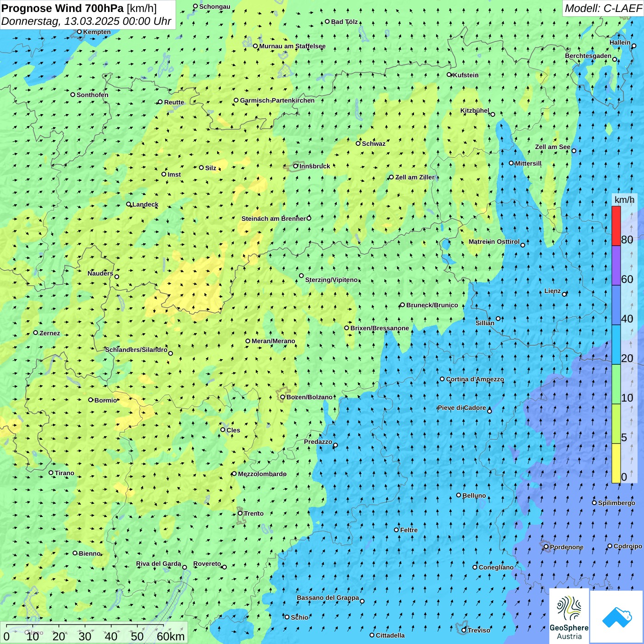This screenshot has width=644, height=644.
Task: Click the 'Prognose Wind 700hPa' title
Action: (63, 8)
